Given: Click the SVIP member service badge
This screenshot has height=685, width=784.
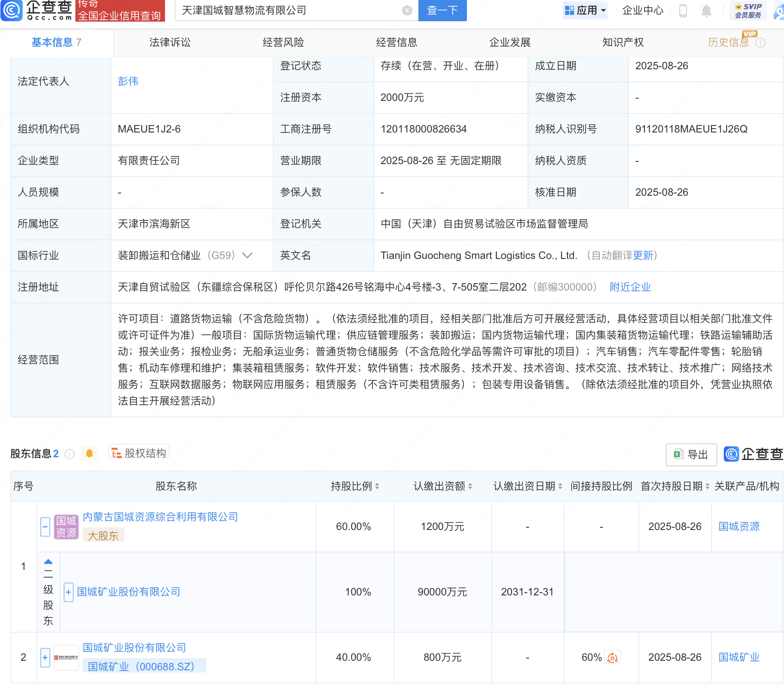Looking at the screenshot, I should (748, 10).
